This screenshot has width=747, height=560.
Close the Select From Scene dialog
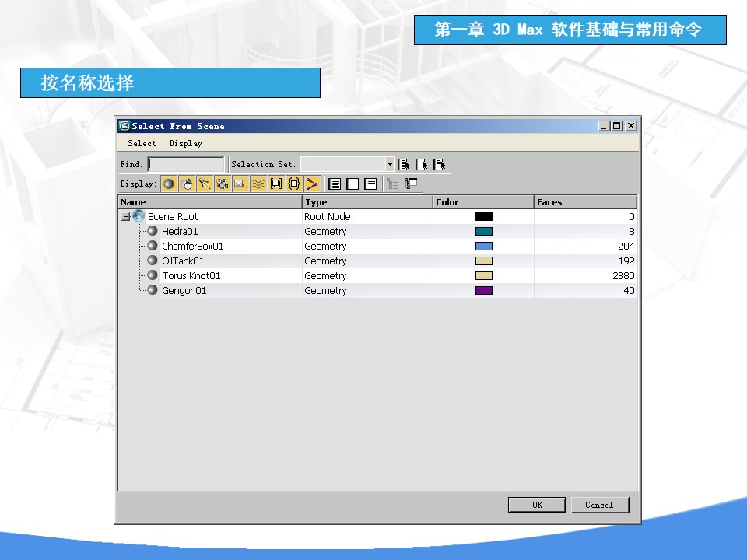(631, 126)
